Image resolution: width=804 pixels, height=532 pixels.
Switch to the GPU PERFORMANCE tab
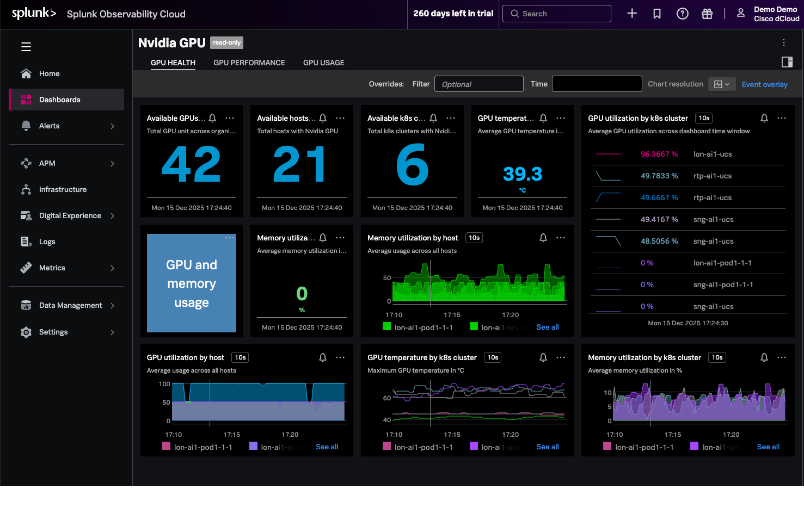coord(249,63)
